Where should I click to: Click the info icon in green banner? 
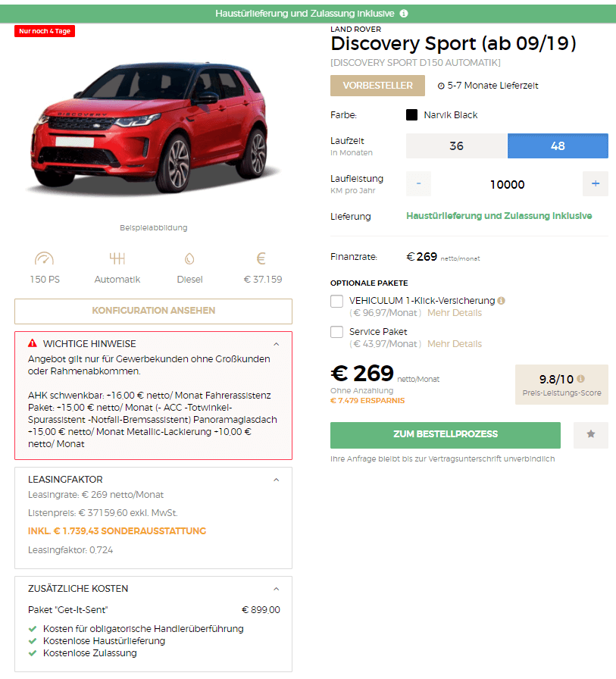coord(403,14)
